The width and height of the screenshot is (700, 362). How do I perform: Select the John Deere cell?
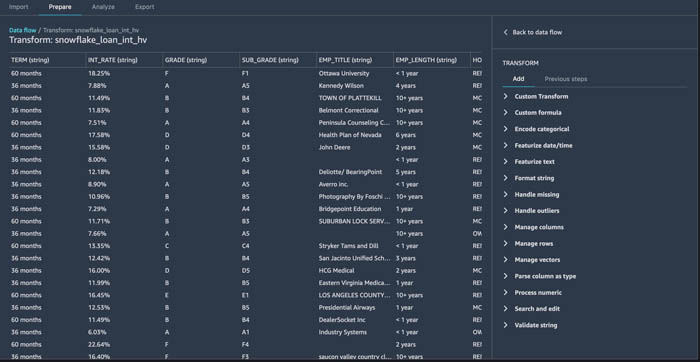334,147
